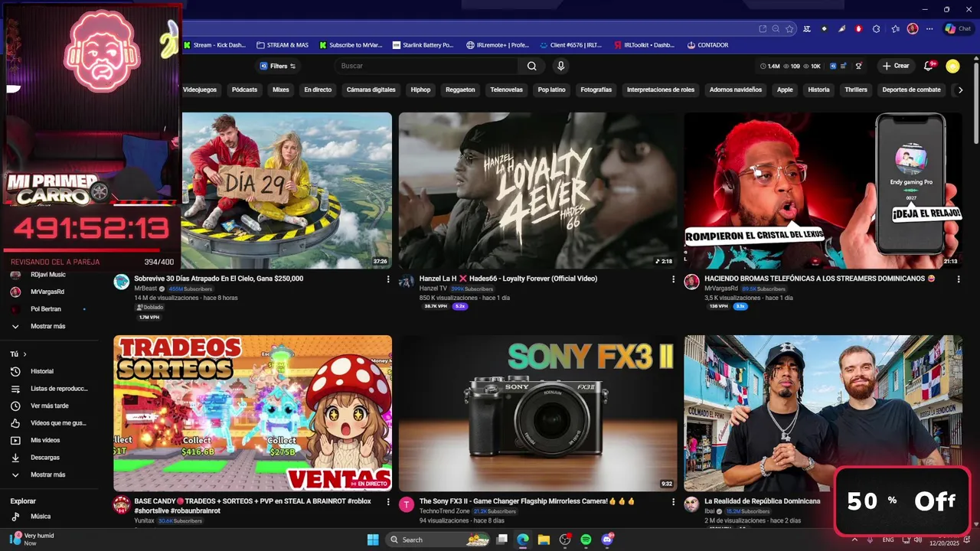Image resolution: width=980 pixels, height=551 pixels.
Task: Open YouTube notifications bell
Action: point(929,66)
